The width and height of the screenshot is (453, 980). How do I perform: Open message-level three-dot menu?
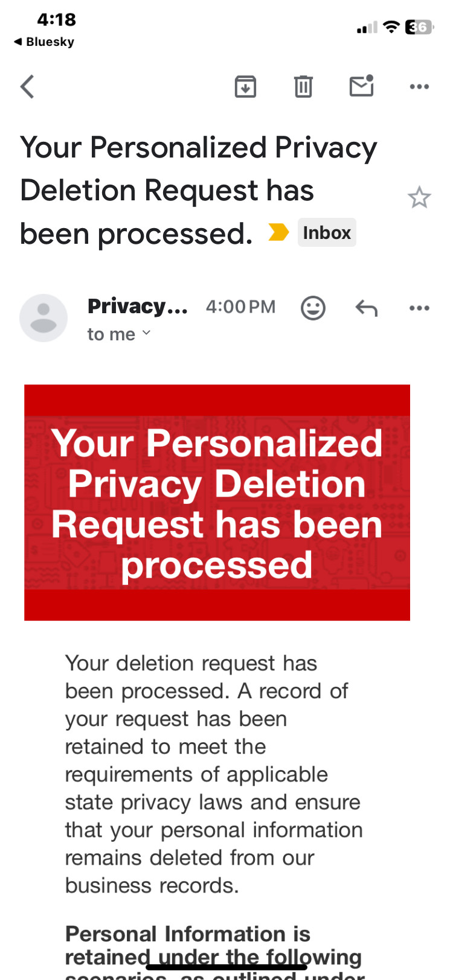pyautogui.click(x=419, y=308)
